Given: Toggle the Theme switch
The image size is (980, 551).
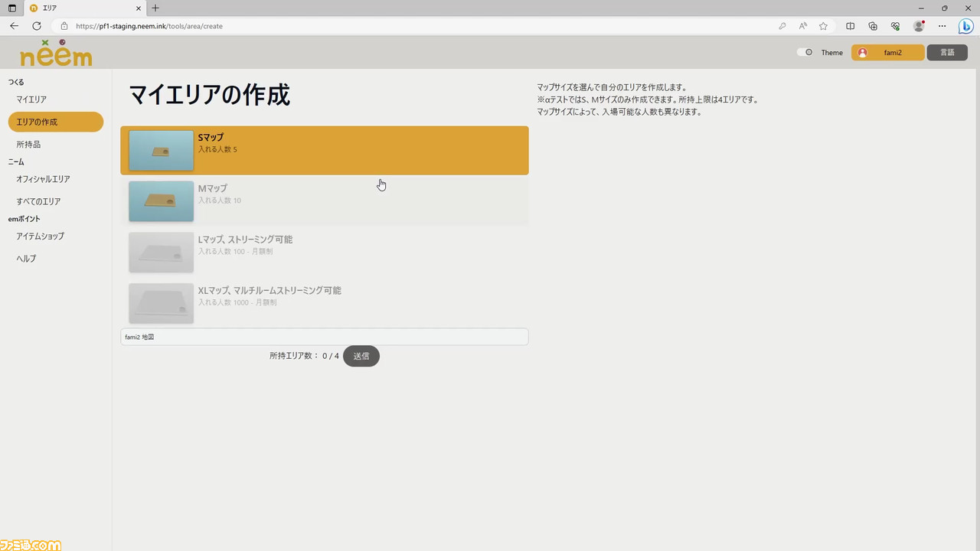Looking at the screenshot, I should tap(805, 53).
